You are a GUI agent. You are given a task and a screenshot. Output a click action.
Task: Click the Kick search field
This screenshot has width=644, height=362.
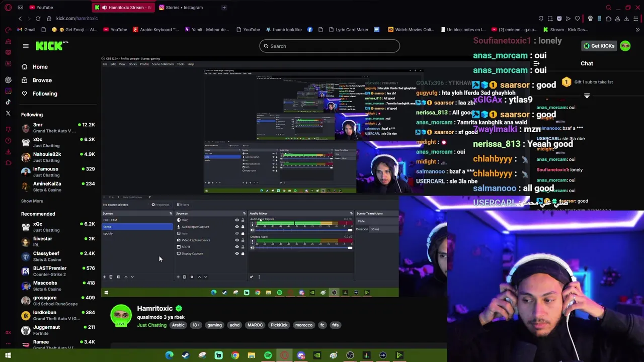pos(330,46)
